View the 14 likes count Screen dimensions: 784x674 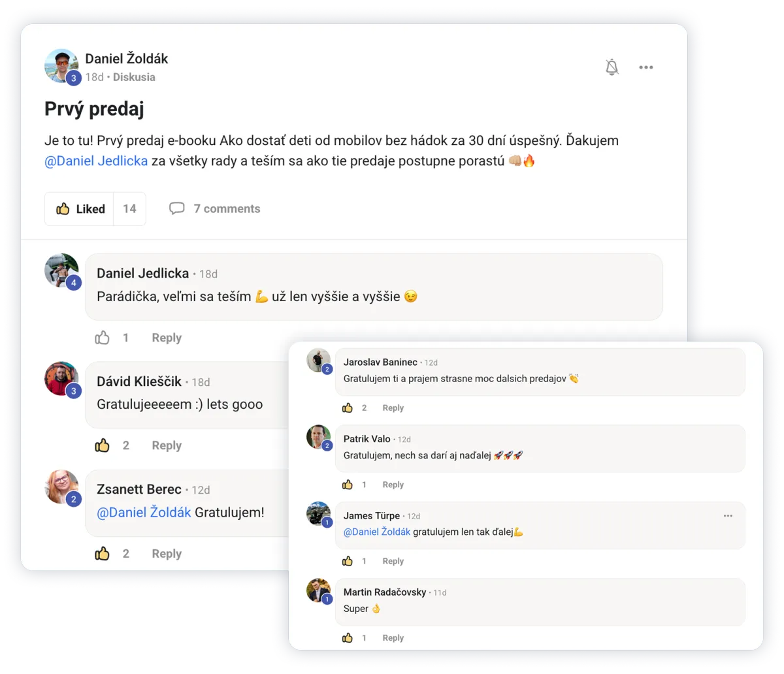[x=129, y=209]
